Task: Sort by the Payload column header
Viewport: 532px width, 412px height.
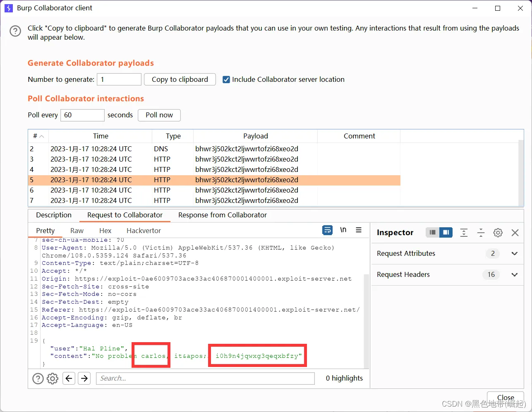Action: point(255,136)
